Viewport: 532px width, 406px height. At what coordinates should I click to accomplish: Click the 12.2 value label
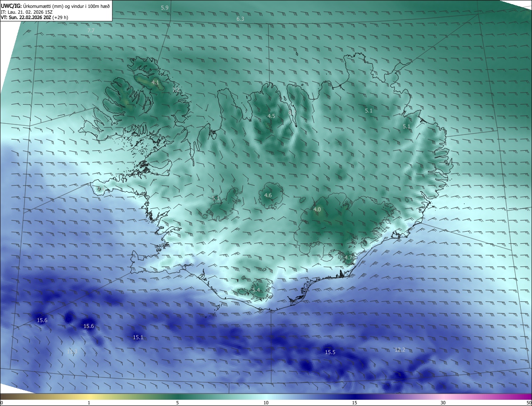click(400, 350)
